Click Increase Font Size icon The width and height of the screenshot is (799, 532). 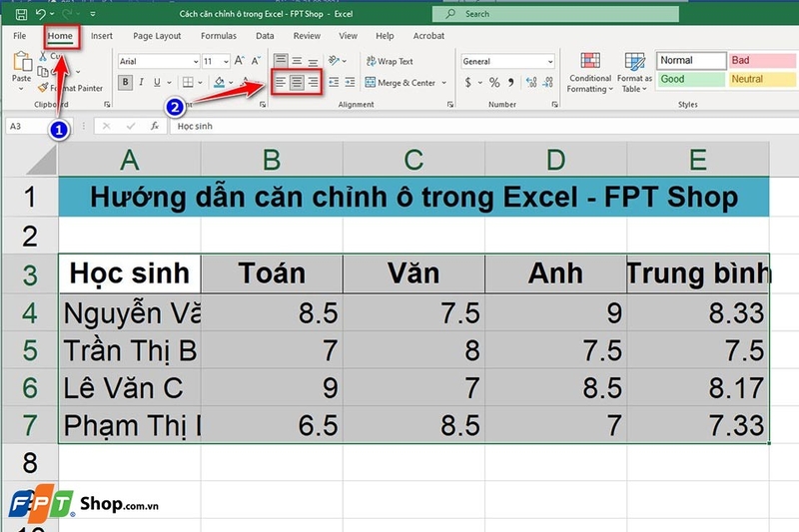point(239,61)
